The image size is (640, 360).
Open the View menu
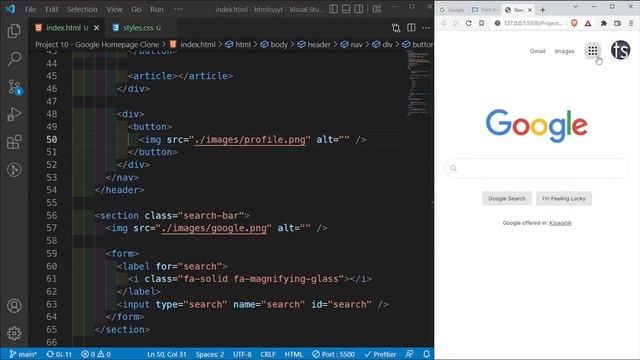point(114,9)
